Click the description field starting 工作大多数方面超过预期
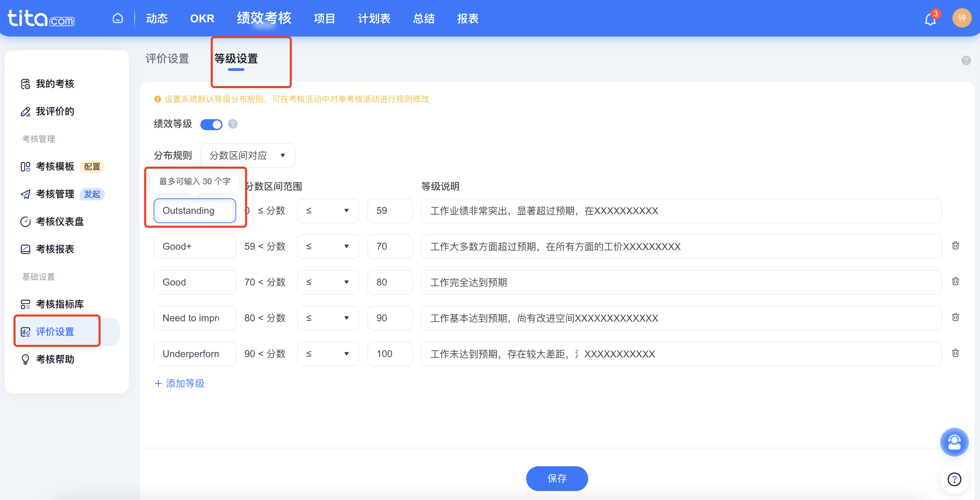 (x=681, y=246)
